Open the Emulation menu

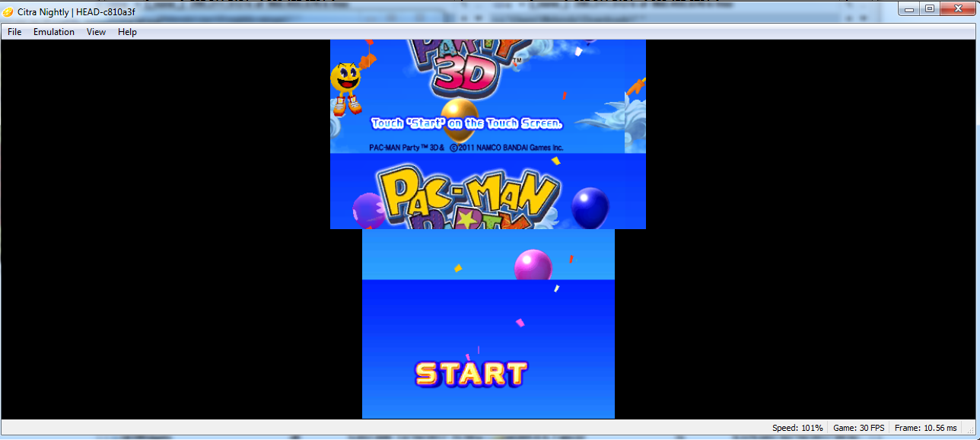pyautogui.click(x=54, y=32)
